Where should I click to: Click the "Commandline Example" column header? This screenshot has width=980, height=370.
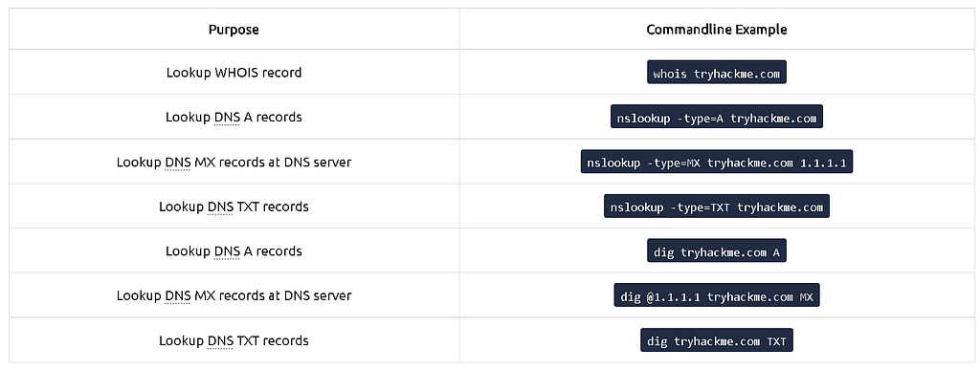pyautogui.click(x=717, y=30)
